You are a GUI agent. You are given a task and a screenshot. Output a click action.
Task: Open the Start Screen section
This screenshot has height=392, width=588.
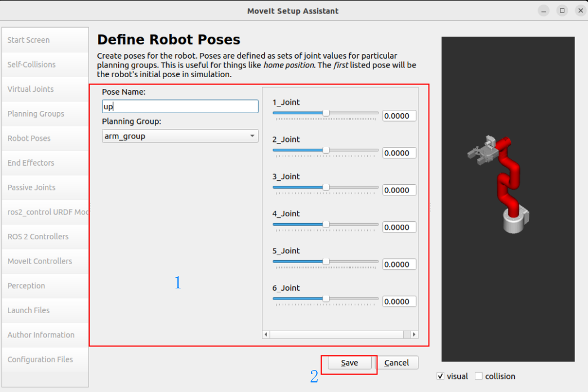tap(45, 40)
